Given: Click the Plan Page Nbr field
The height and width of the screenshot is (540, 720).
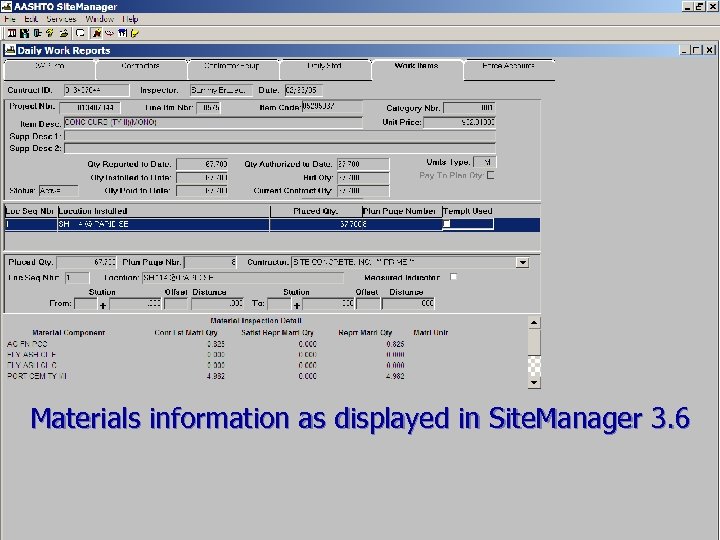Looking at the screenshot, I should coord(210,262).
